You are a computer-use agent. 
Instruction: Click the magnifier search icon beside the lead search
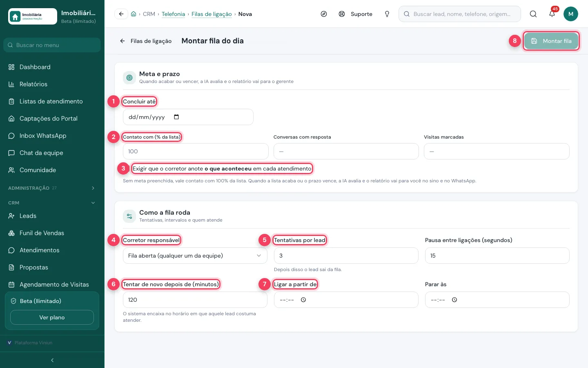point(533,14)
